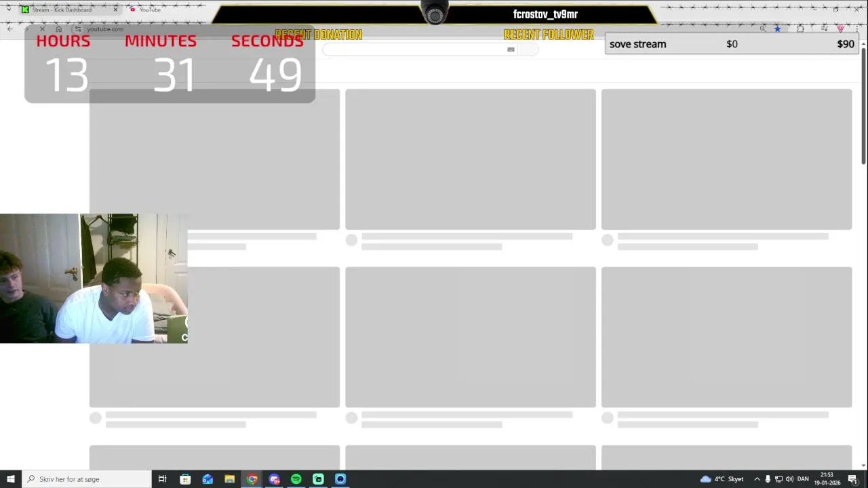Open the on-screen keyboard icon in search box
Viewport: 868px width, 488px height.
(x=511, y=49)
